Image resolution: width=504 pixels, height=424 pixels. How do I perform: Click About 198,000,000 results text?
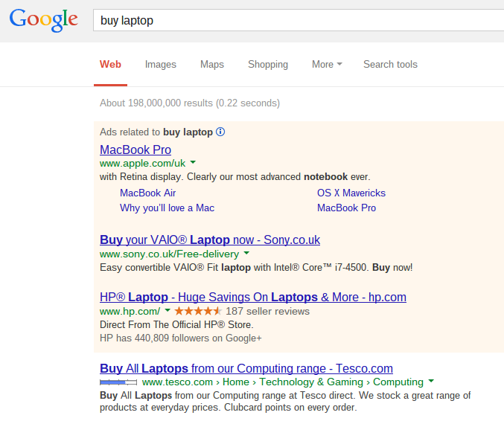pos(190,103)
